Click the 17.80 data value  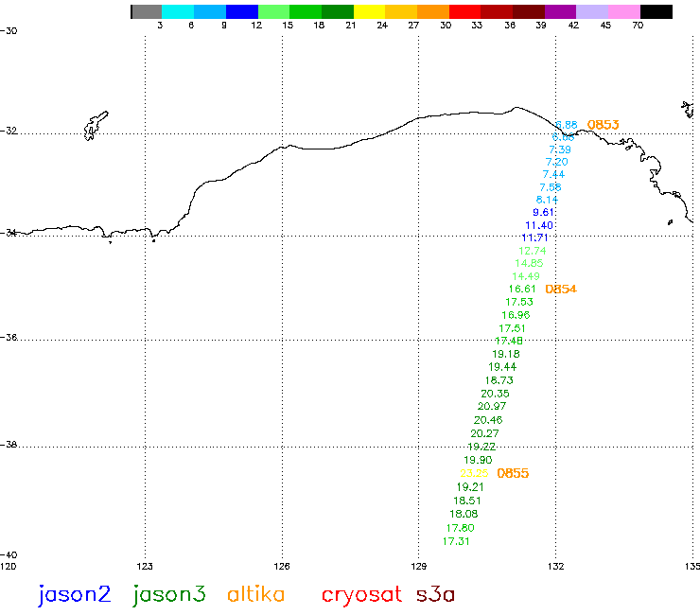click(x=460, y=527)
